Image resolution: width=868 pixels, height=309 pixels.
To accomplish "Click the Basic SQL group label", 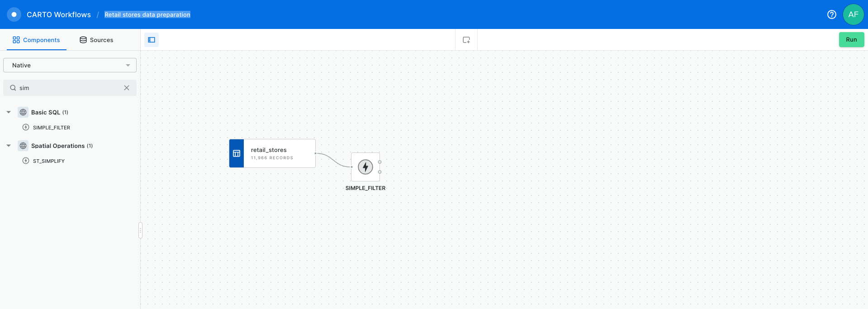I will pos(46,112).
